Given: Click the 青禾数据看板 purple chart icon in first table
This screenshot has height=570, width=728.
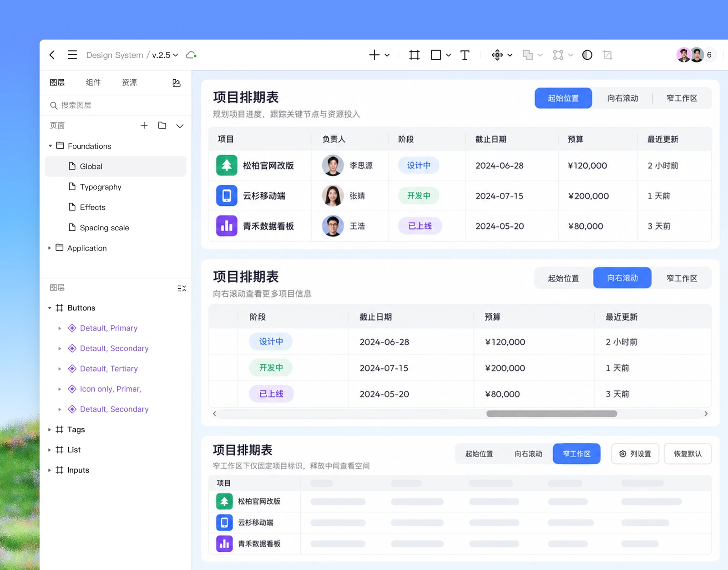Looking at the screenshot, I should tap(227, 226).
